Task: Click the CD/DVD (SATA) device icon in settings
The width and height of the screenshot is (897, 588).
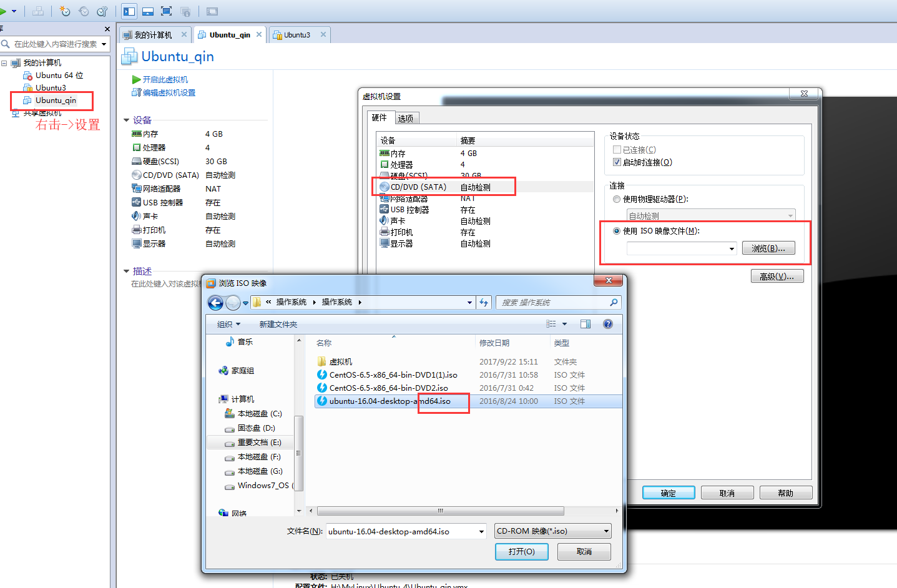Action: (x=385, y=187)
